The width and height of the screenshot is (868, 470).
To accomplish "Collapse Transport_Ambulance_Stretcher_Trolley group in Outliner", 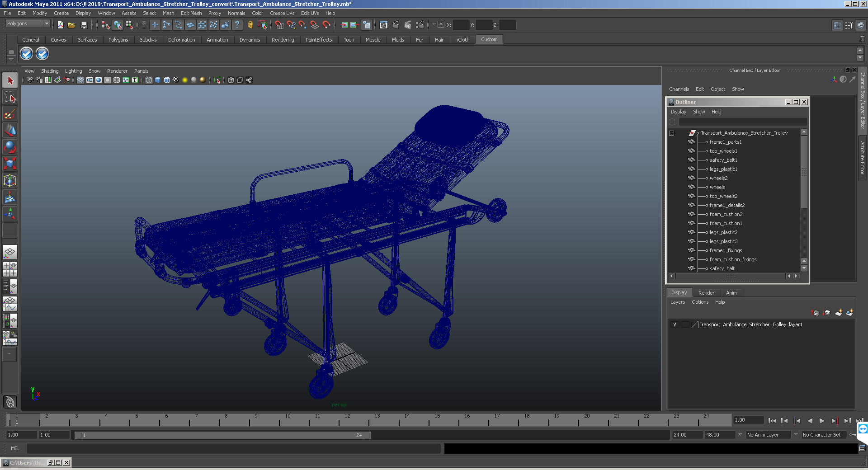I will tap(672, 133).
